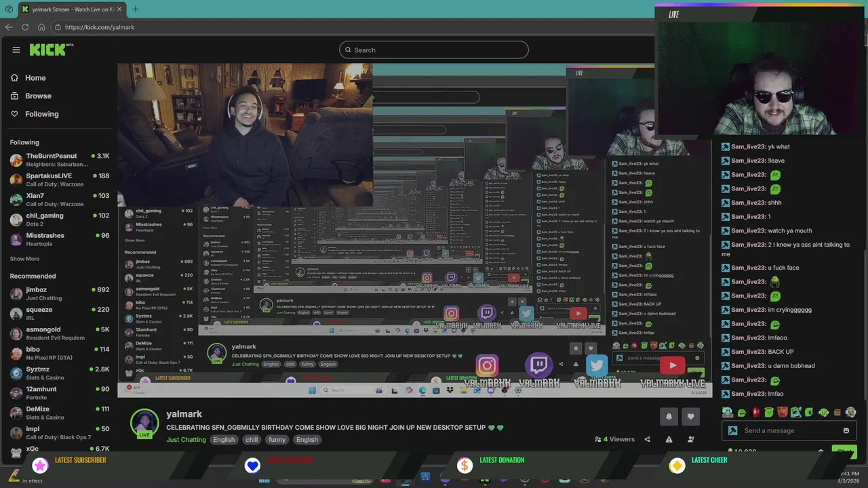Click the hammer badge in message box

click(732, 430)
